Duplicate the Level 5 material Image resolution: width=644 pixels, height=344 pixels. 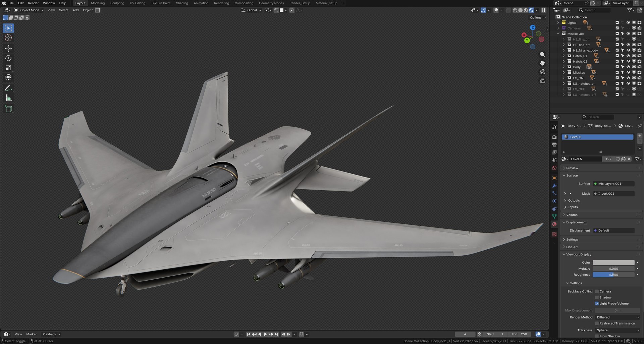pyautogui.click(x=623, y=159)
